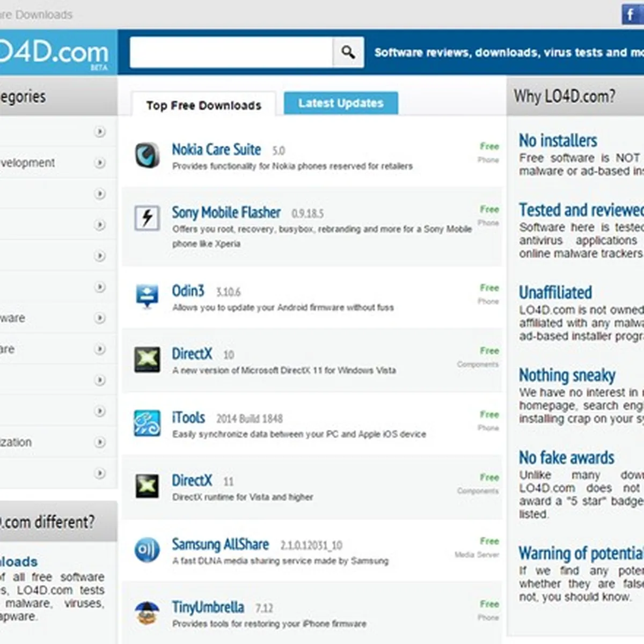Click 'Software reviews, downloads, virus tests' tagline
The width and height of the screenshot is (644, 644).
(509, 53)
